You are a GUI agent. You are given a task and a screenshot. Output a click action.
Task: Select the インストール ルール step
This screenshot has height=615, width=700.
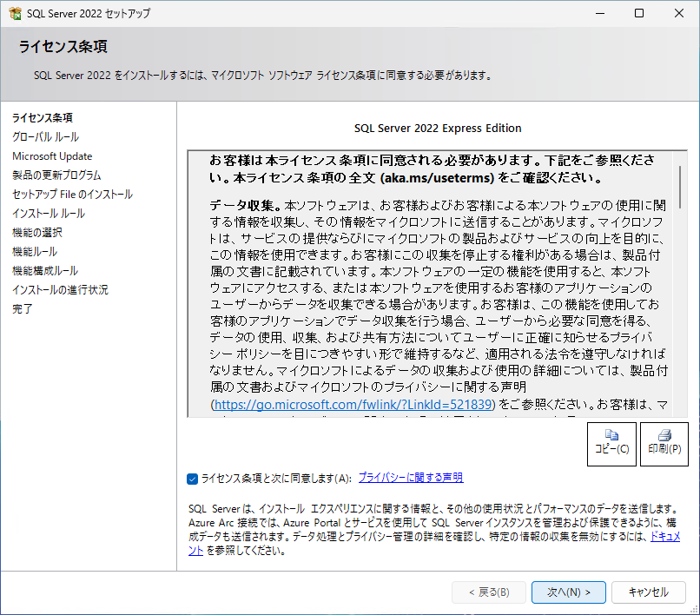[49, 214]
